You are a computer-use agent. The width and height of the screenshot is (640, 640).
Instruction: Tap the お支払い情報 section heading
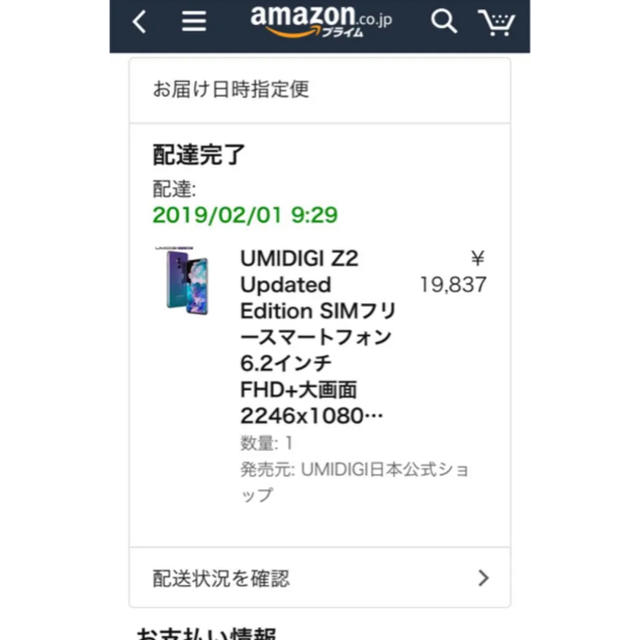pyautogui.click(x=207, y=633)
